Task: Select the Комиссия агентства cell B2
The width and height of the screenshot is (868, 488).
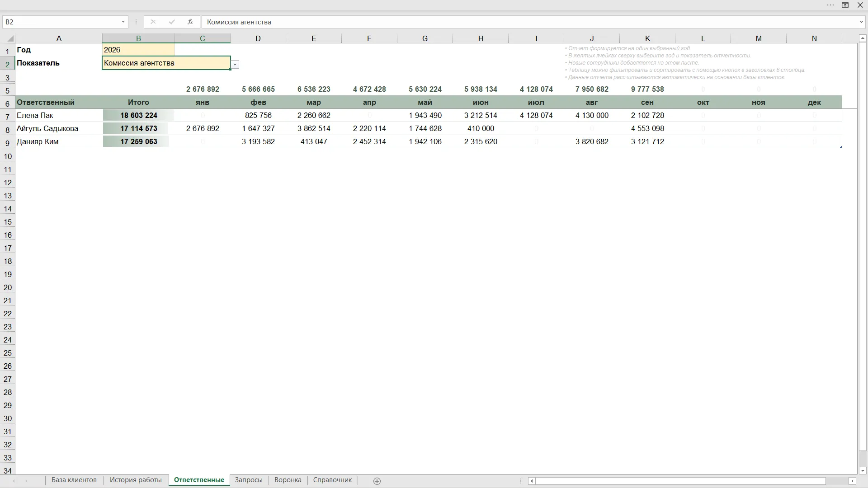Action: pyautogui.click(x=166, y=63)
